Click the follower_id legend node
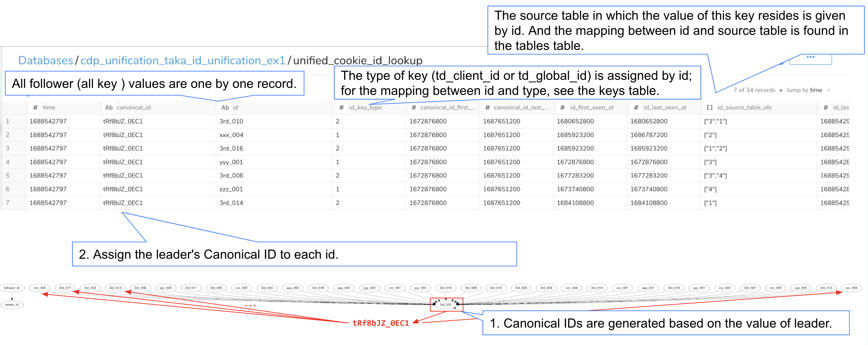The width and height of the screenshot is (868, 345). pyautogui.click(x=12, y=288)
